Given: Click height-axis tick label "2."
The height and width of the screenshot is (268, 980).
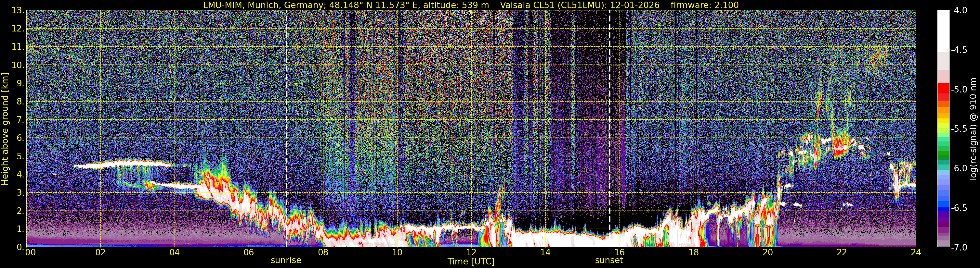Looking at the screenshot, I should (20, 211).
